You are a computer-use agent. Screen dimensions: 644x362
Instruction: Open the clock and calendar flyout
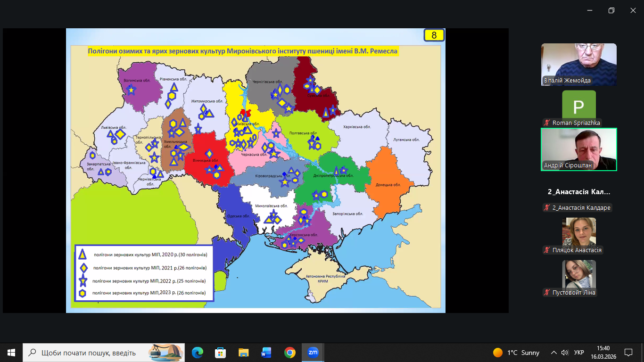(603, 353)
